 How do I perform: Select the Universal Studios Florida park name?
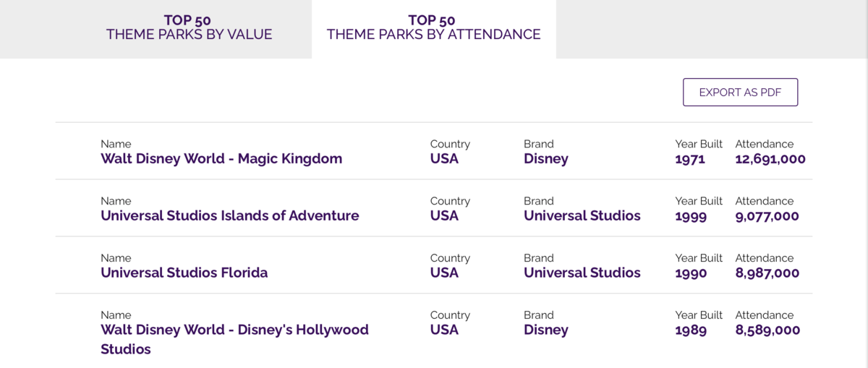click(x=184, y=273)
